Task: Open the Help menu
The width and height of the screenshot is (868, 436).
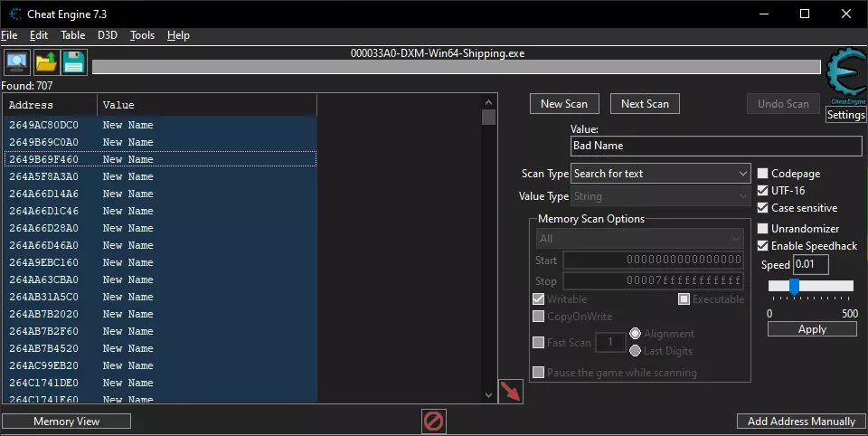Action: pos(178,35)
